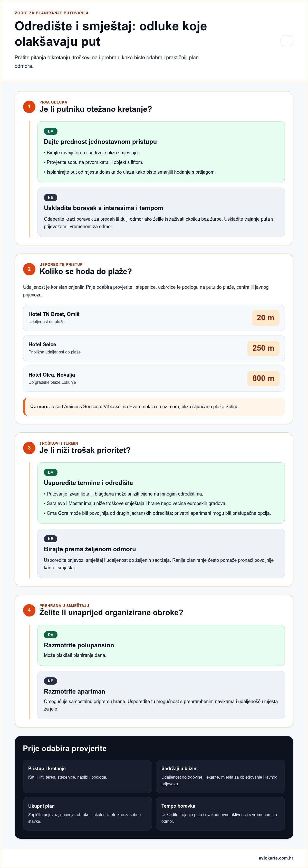Select the green DA badge under otežano kretanje
Screen dimensions: 308x868
tap(51, 132)
